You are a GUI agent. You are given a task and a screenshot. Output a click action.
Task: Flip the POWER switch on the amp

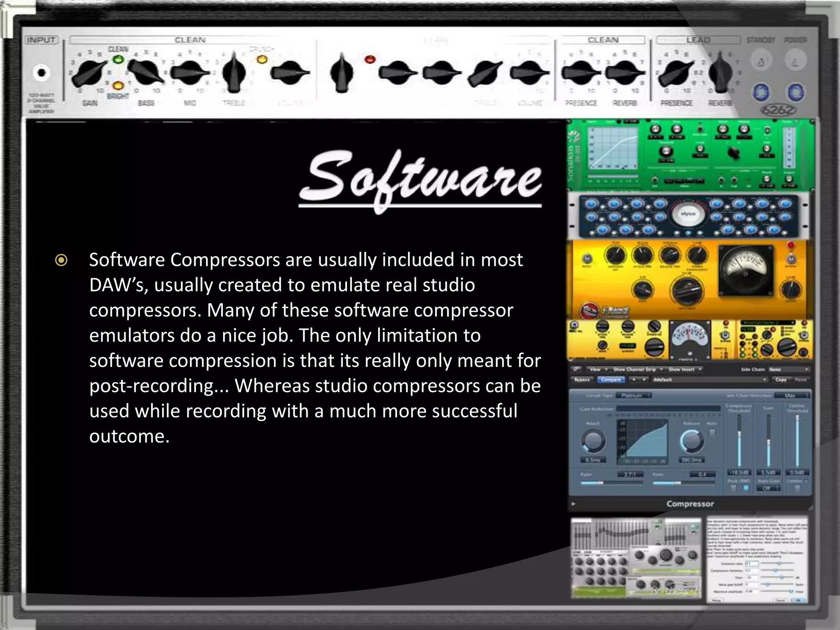click(x=796, y=61)
